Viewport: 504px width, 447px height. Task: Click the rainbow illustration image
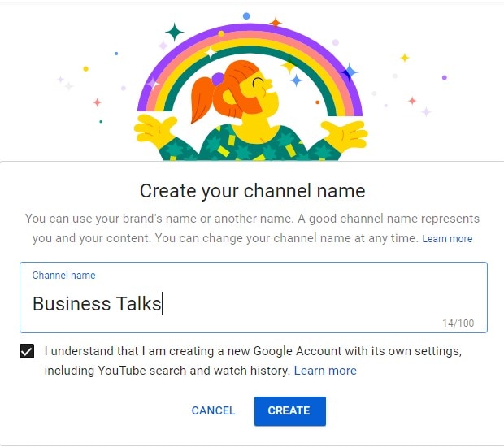point(250,88)
